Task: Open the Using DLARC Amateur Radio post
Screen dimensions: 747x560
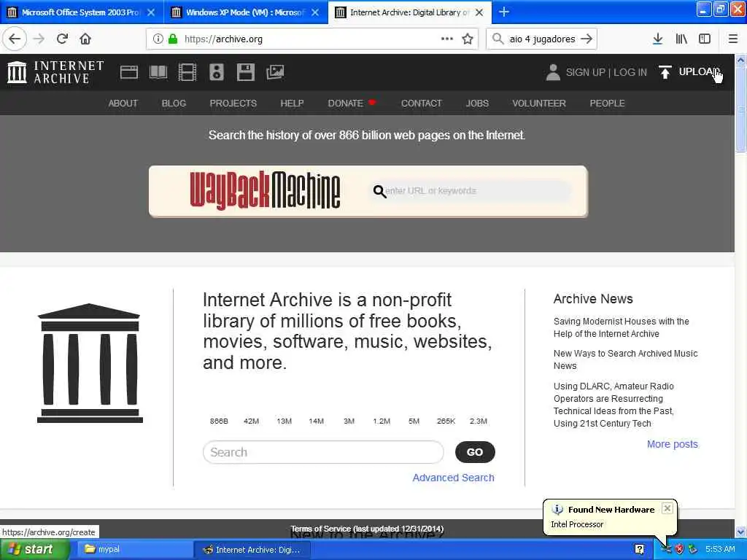Action: [614, 405]
